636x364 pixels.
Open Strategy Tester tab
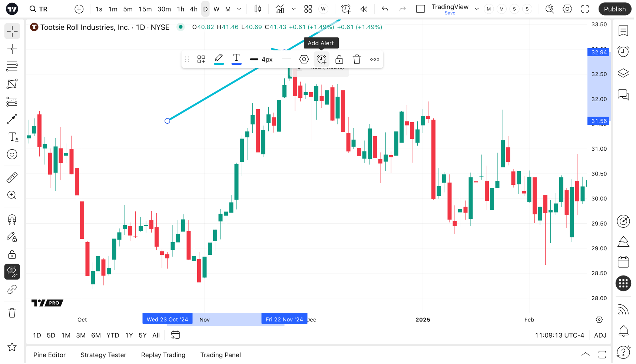(x=103, y=355)
